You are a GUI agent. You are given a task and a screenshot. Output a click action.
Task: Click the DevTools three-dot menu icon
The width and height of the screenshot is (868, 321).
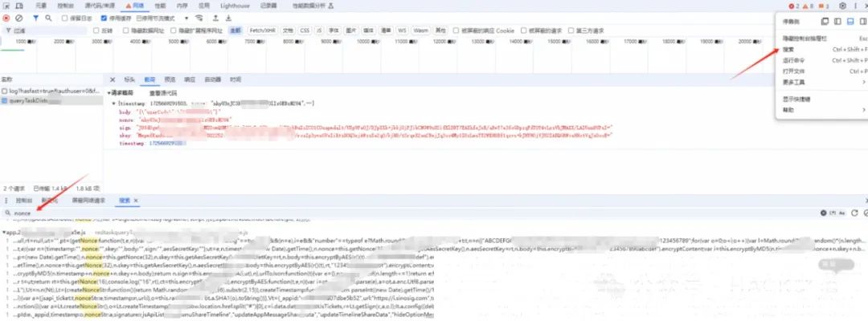[855, 6]
